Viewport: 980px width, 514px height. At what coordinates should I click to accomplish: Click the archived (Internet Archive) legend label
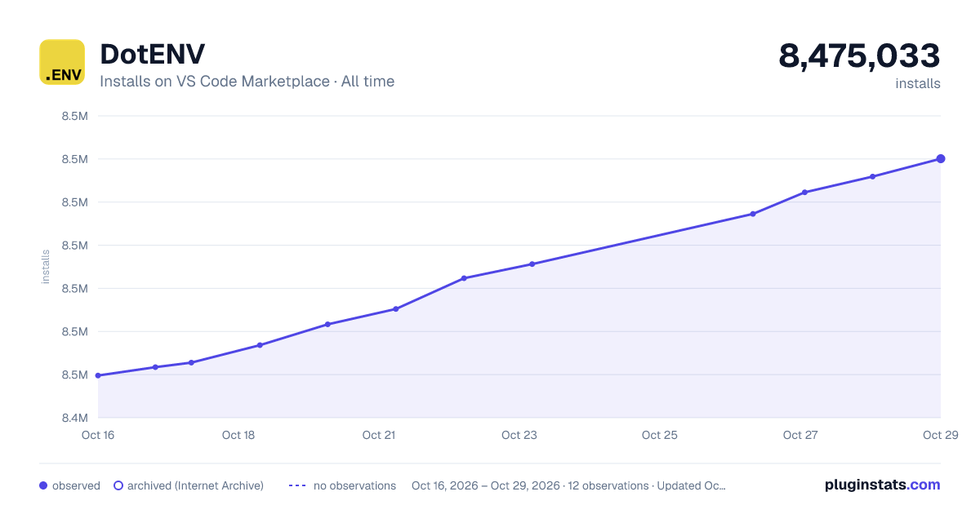pyautogui.click(x=195, y=485)
